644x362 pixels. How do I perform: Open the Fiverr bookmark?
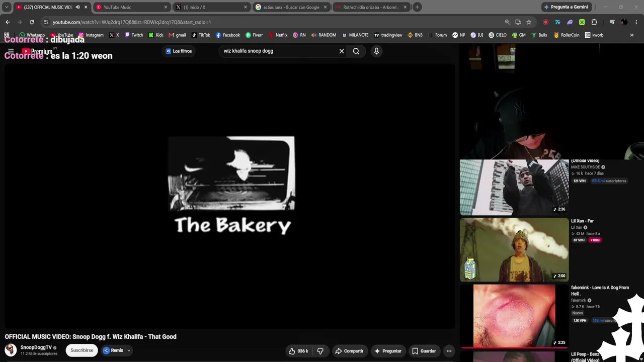254,35
